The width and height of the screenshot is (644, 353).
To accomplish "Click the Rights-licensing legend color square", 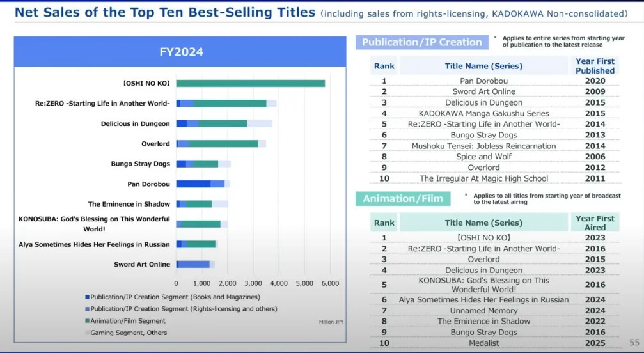I will click(88, 309).
